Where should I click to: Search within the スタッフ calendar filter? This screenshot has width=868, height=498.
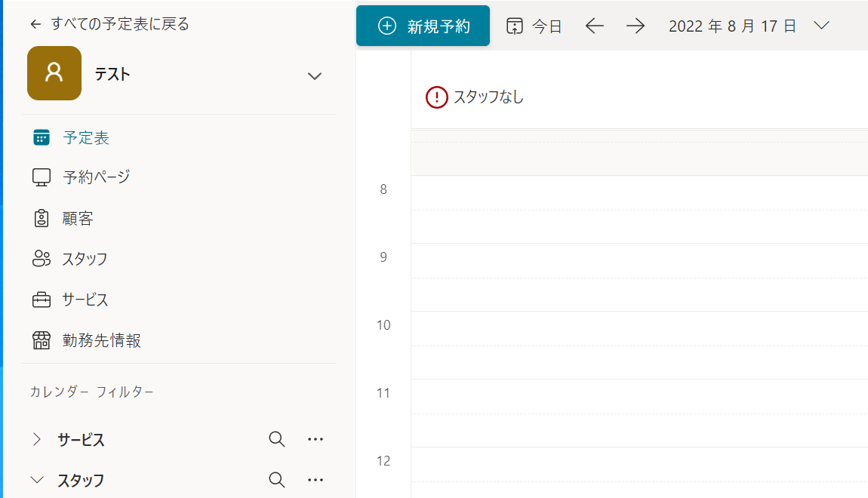coord(277,480)
